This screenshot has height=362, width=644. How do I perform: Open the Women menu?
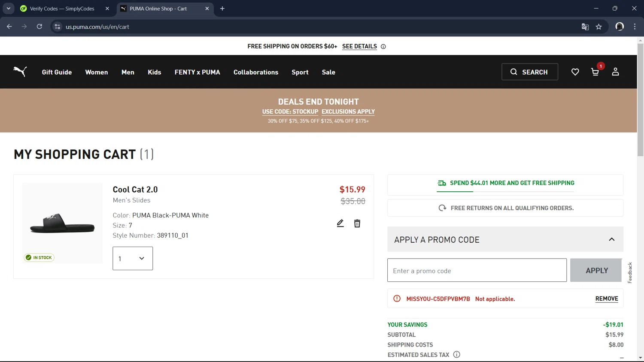[97, 72]
